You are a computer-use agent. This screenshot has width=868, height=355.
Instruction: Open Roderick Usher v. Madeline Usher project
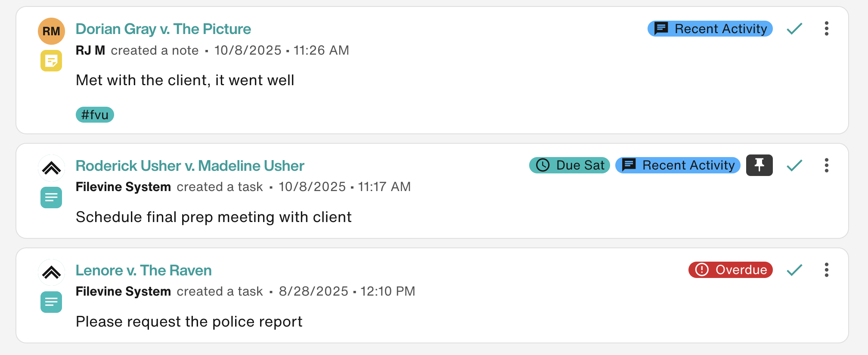tap(190, 166)
